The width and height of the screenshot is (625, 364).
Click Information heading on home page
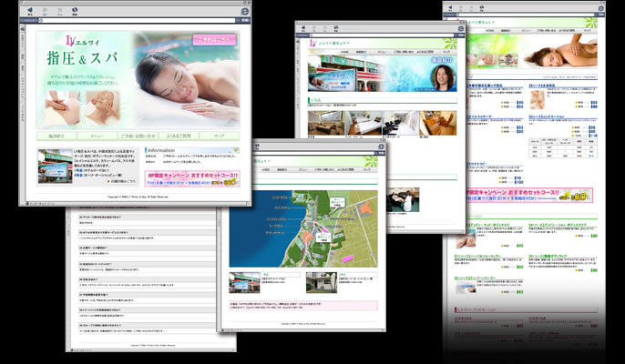click(161, 150)
